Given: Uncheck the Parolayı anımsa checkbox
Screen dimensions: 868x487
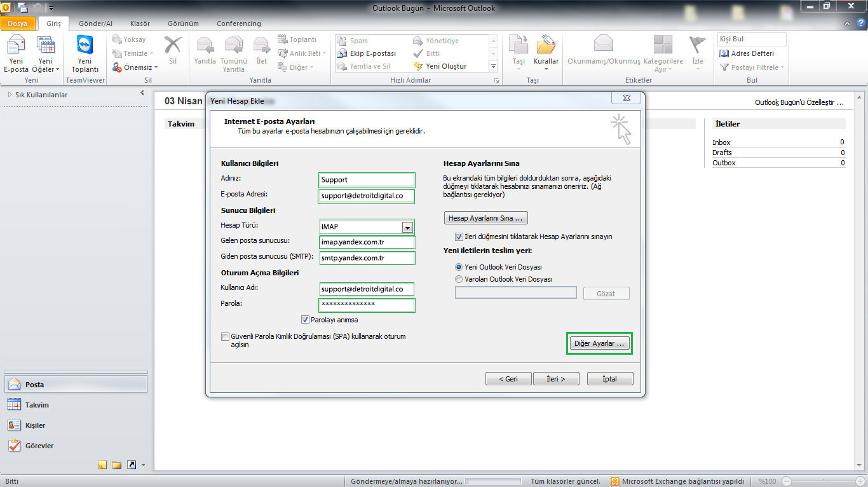Looking at the screenshot, I should pos(305,319).
